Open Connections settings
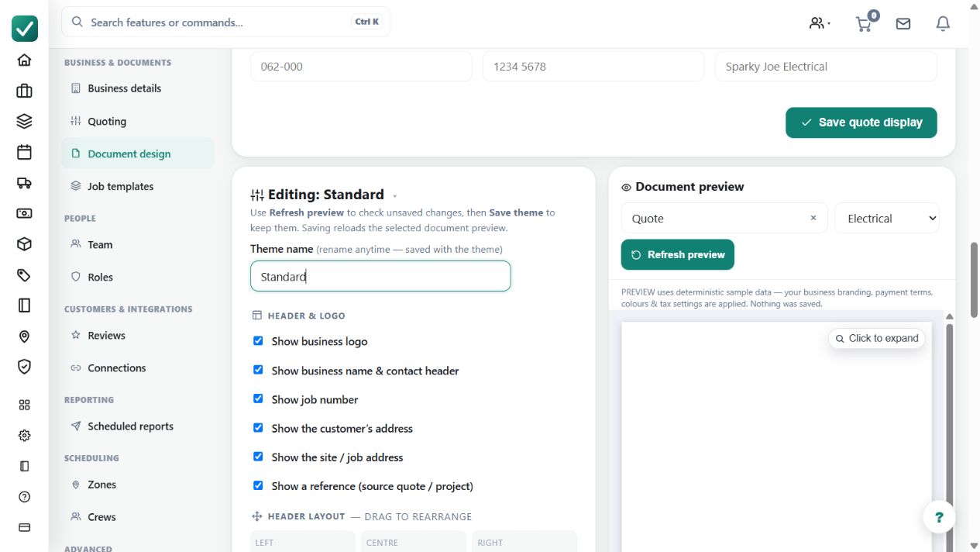 pyautogui.click(x=138, y=367)
